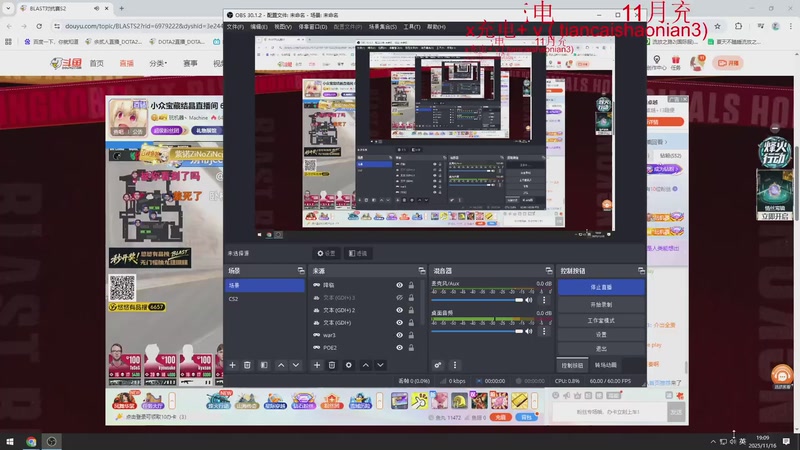800x450 pixels.
Task: Pop out the 控制按钮 dock with its float icon
Action: coord(641,270)
